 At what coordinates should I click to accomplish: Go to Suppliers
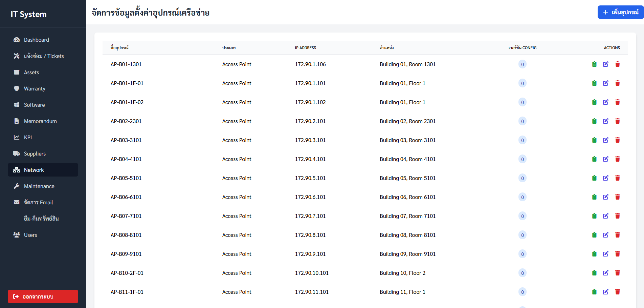click(x=43, y=153)
